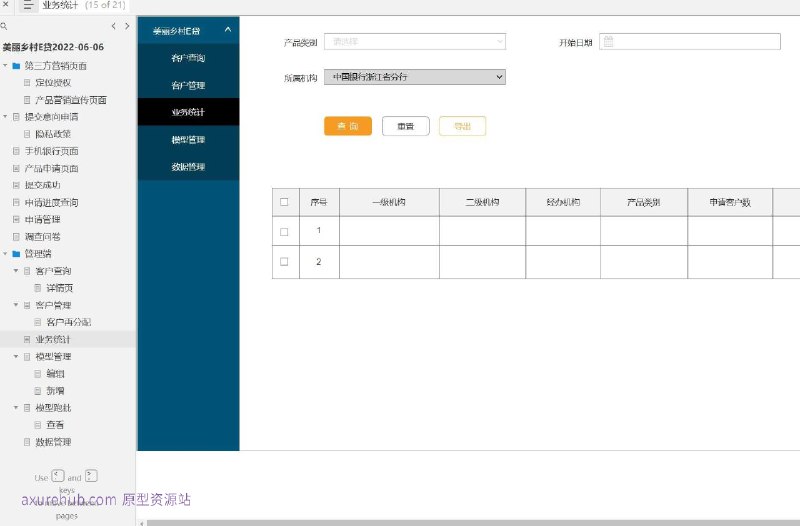Open the 数据管理 page in sitemap tree
Image resolution: width=800 pixels, height=526 pixels.
point(53,442)
